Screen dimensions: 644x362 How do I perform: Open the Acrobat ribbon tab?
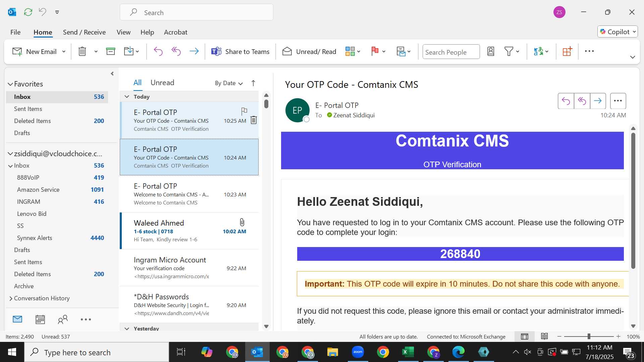[x=175, y=32]
